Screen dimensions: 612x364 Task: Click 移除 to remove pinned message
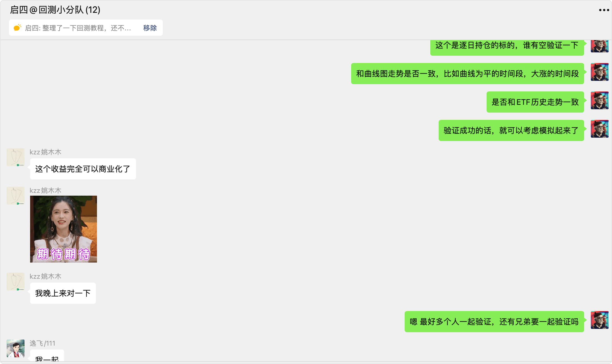coord(150,28)
